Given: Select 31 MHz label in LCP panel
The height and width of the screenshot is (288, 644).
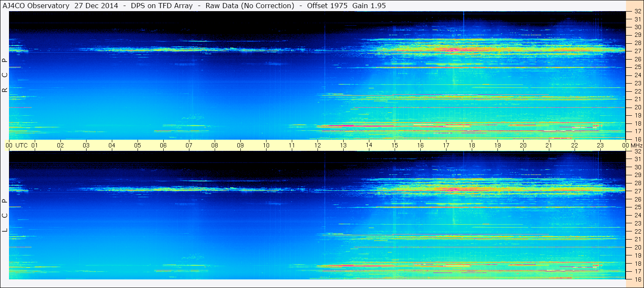Looking at the screenshot, I should click(x=638, y=159).
